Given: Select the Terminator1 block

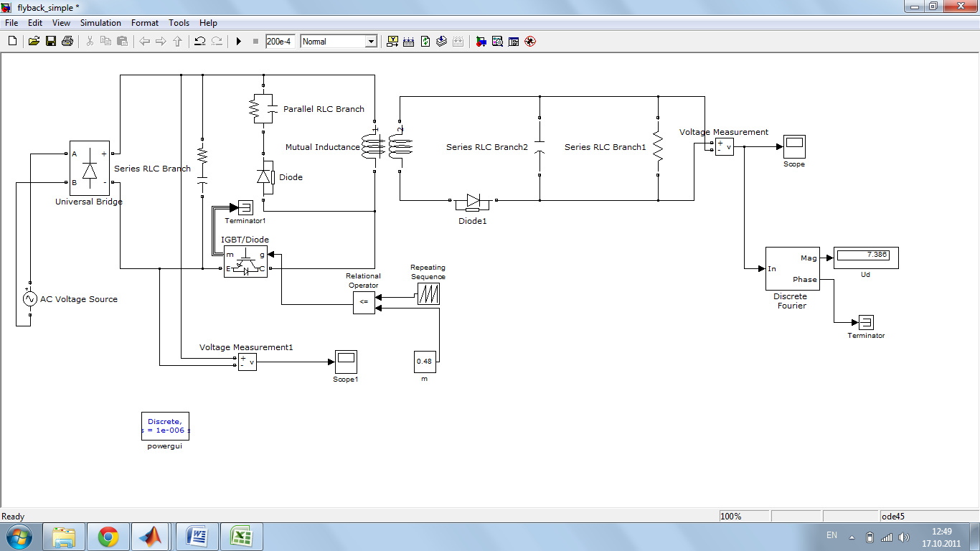Looking at the screenshot, I should pos(245,208).
